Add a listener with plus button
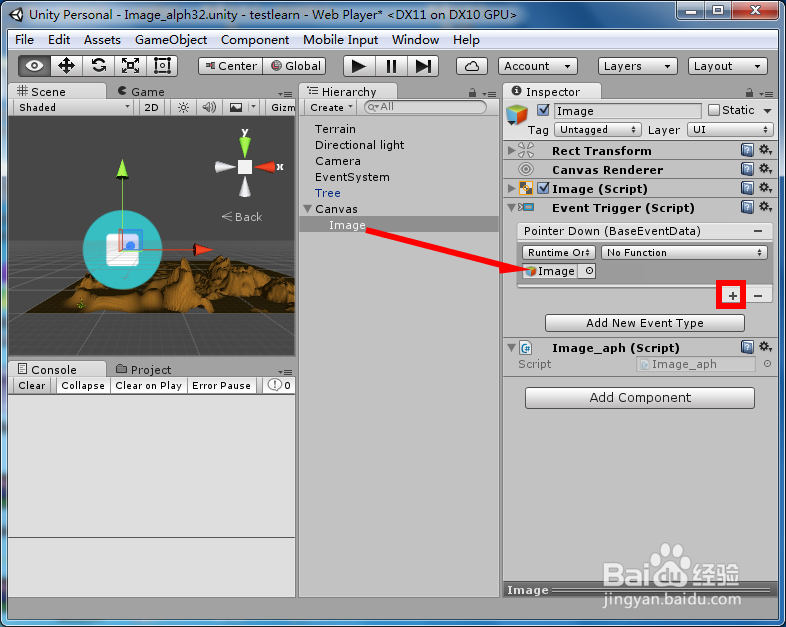This screenshot has height=627, width=786. 732,296
